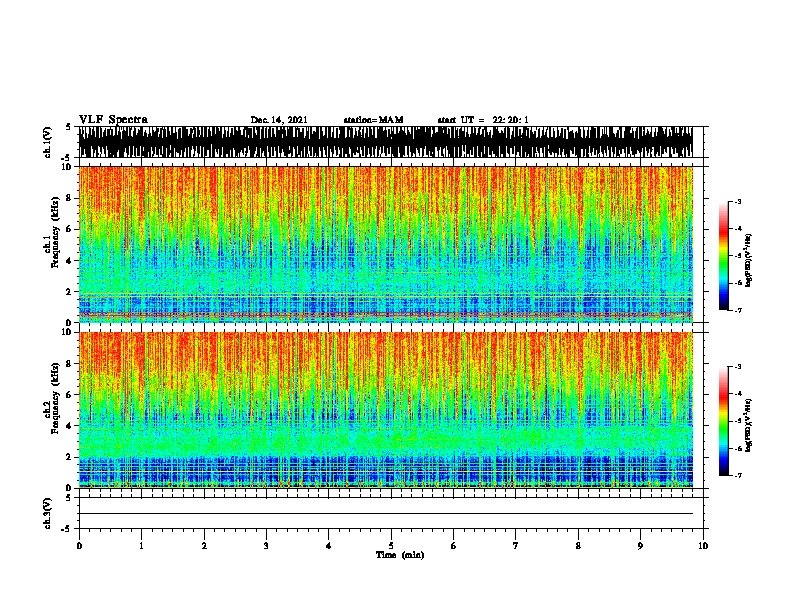
Task: Click time axis tick label "5"
Action: tap(391, 546)
